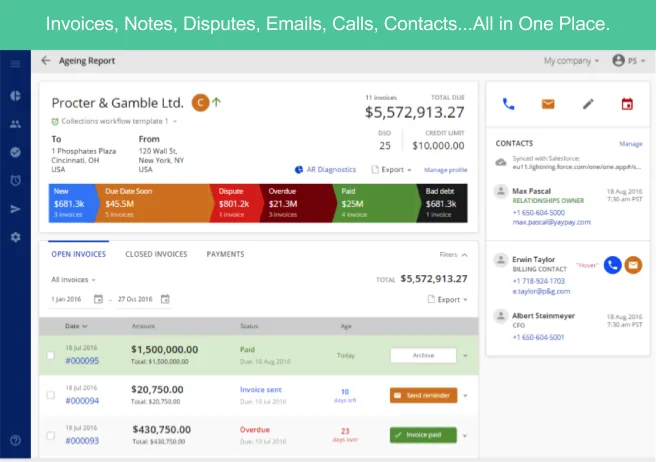Sort invoices by Date column

pos(76,326)
